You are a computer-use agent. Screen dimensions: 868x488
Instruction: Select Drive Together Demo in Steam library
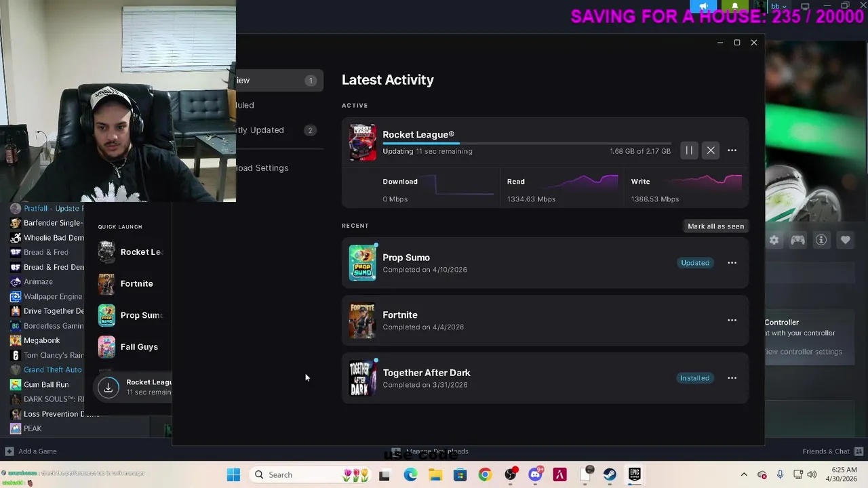pyautogui.click(x=46, y=311)
